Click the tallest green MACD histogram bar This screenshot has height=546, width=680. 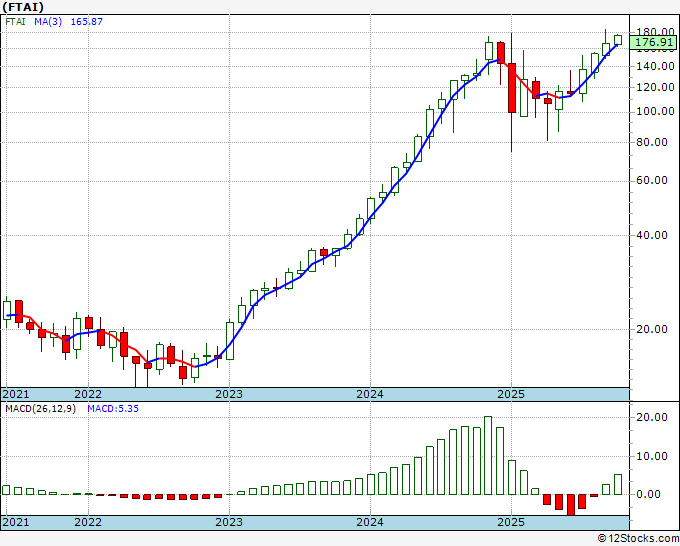[x=488, y=455]
